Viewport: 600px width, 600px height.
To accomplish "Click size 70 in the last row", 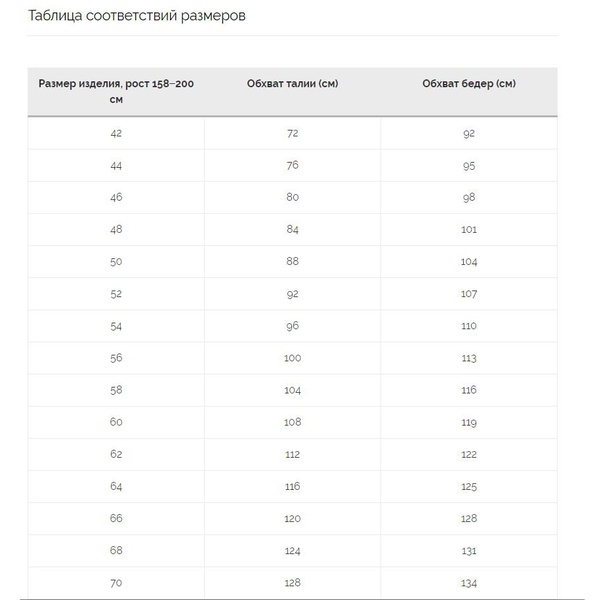I will [116, 582].
